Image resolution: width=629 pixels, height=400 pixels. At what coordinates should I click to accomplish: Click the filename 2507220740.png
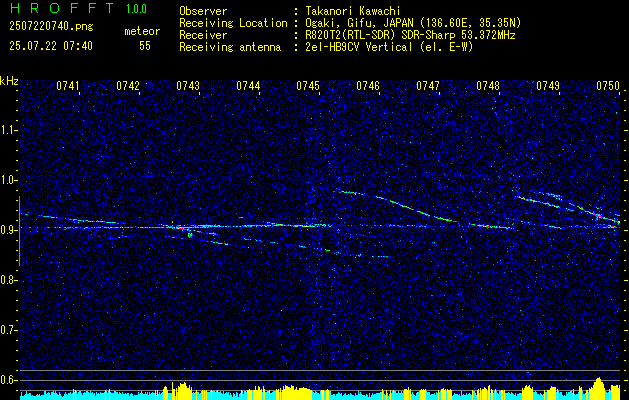[51, 27]
